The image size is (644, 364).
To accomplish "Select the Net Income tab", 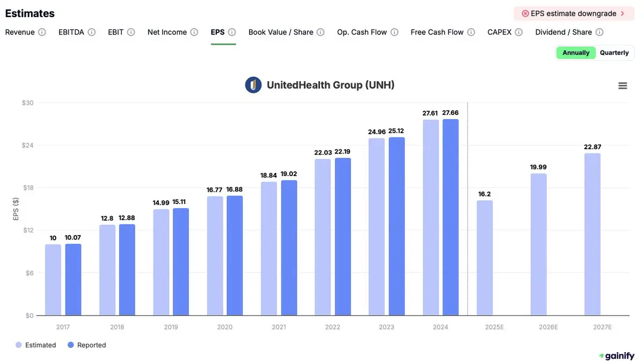I will click(x=167, y=32).
